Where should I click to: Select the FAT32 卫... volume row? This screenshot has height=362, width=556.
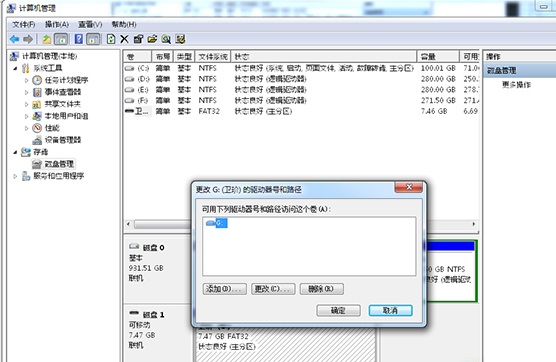click(x=301, y=111)
